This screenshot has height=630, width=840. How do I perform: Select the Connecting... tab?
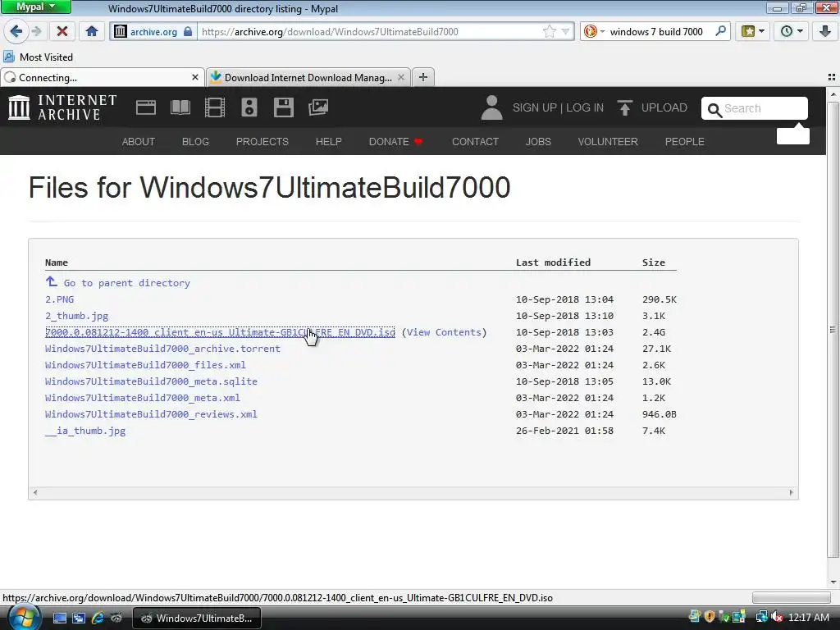tap(103, 77)
